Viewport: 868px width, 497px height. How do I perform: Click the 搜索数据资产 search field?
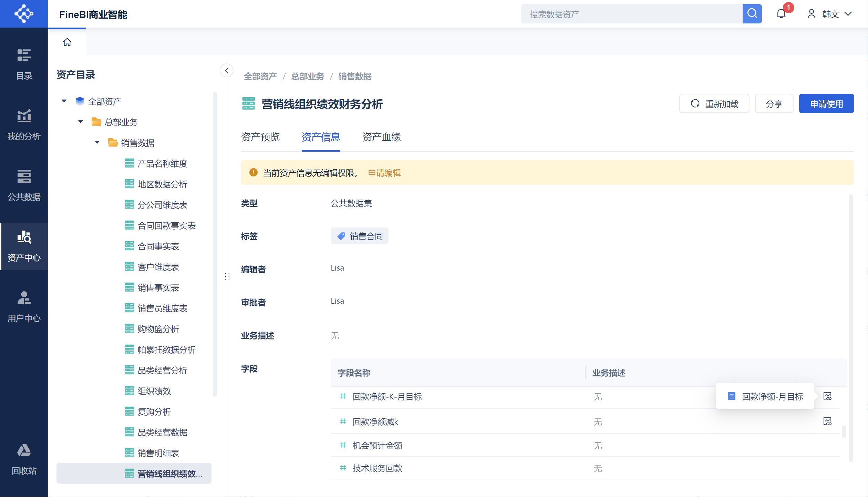click(631, 14)
